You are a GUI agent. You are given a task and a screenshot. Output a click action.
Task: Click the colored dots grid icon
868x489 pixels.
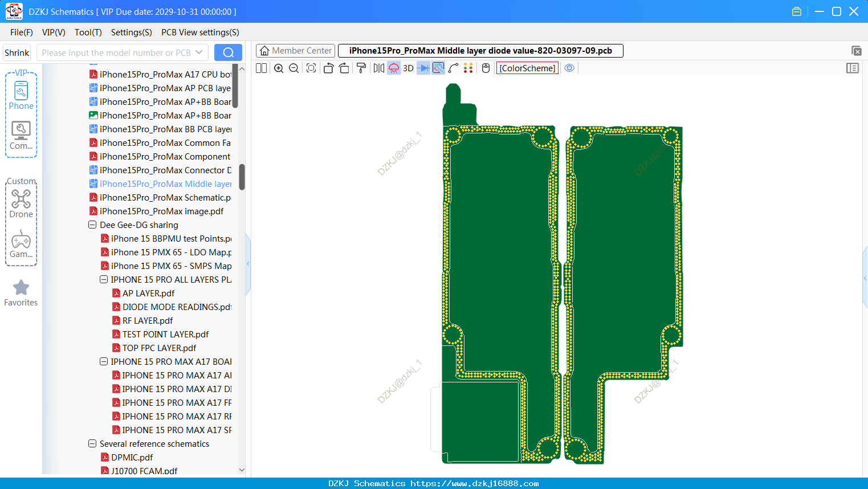pyautogui.click(x=468, y=68)
